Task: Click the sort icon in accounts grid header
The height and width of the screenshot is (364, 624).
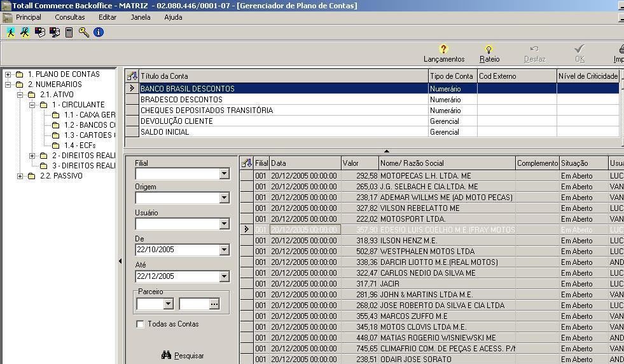Action: point(132,76)
